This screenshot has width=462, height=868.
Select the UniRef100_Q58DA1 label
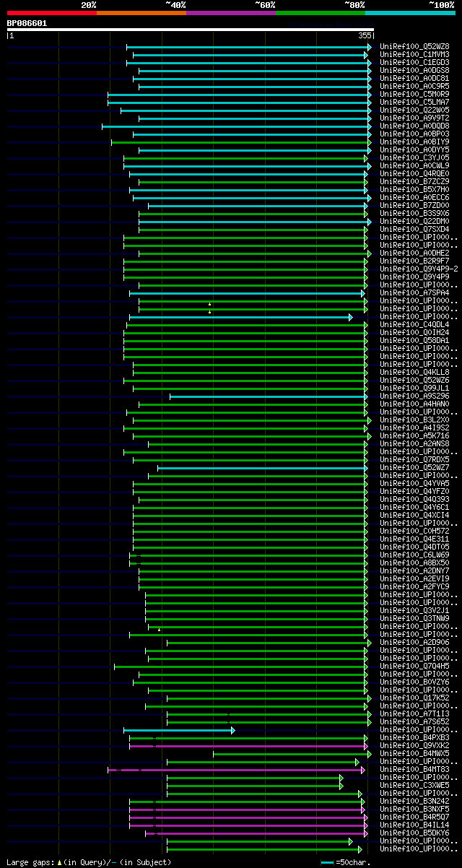[414, 340]
